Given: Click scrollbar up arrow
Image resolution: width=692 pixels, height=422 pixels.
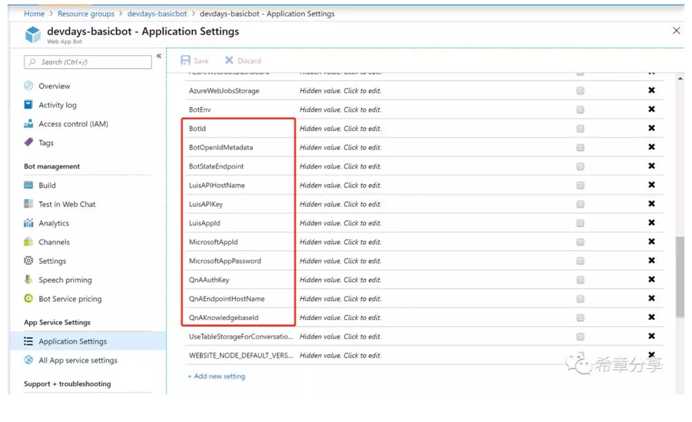Looking at the screenshot, I should [680, 79].
